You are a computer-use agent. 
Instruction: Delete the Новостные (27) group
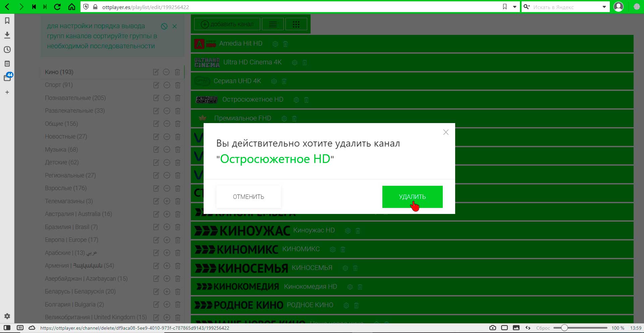coord(178,137)
